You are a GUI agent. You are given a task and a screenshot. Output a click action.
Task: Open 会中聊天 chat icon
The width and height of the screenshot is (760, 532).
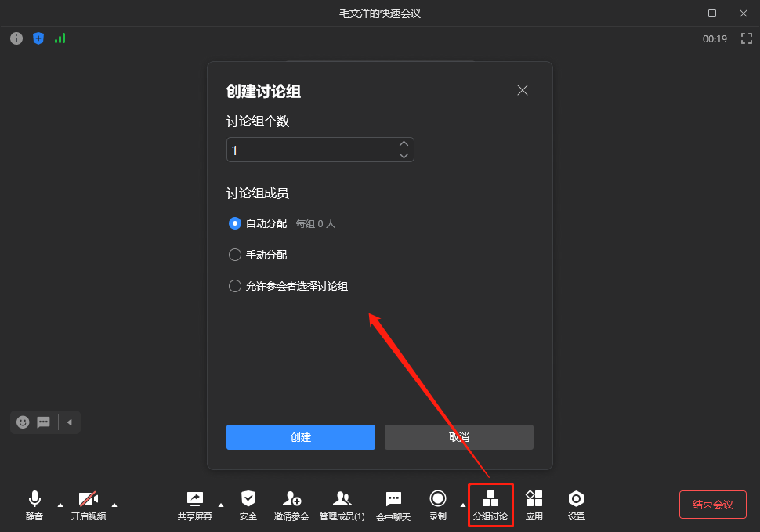pyautogui.click(x=393, y=498)
